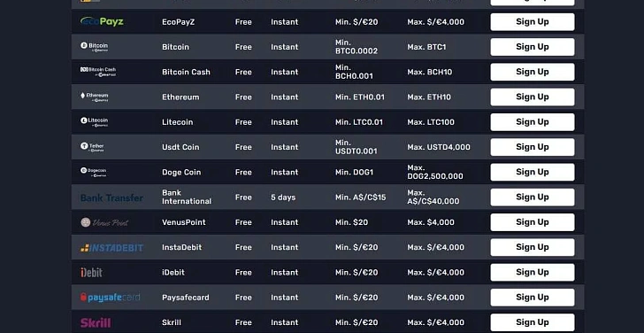Click the Bitcoin Cash logo

98,72
